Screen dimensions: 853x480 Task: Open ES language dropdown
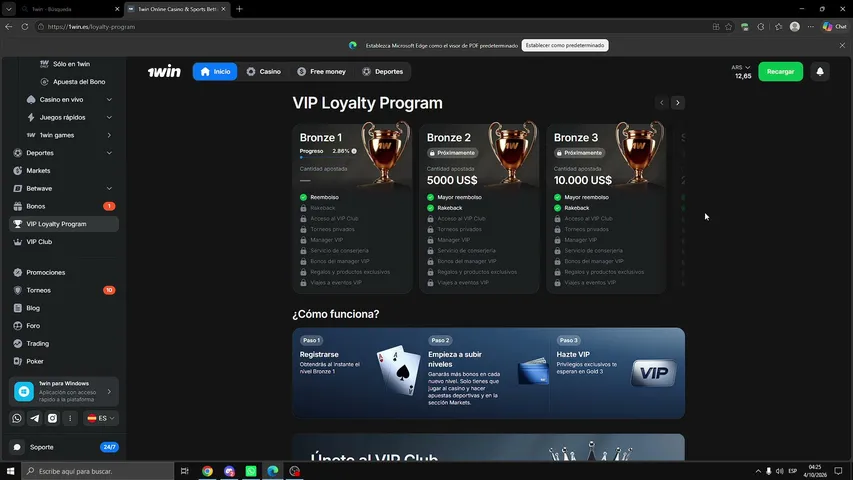click(x=101, y=418)
